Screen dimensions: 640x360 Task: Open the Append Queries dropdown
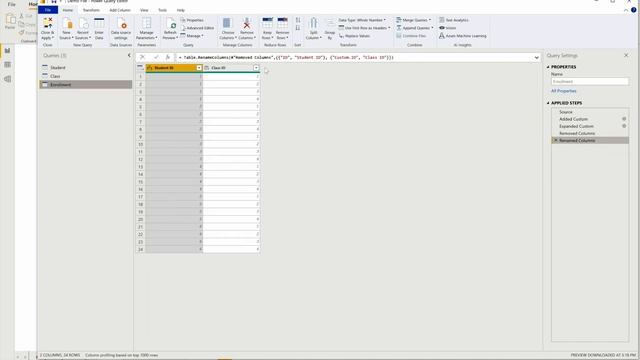point(414,28)
